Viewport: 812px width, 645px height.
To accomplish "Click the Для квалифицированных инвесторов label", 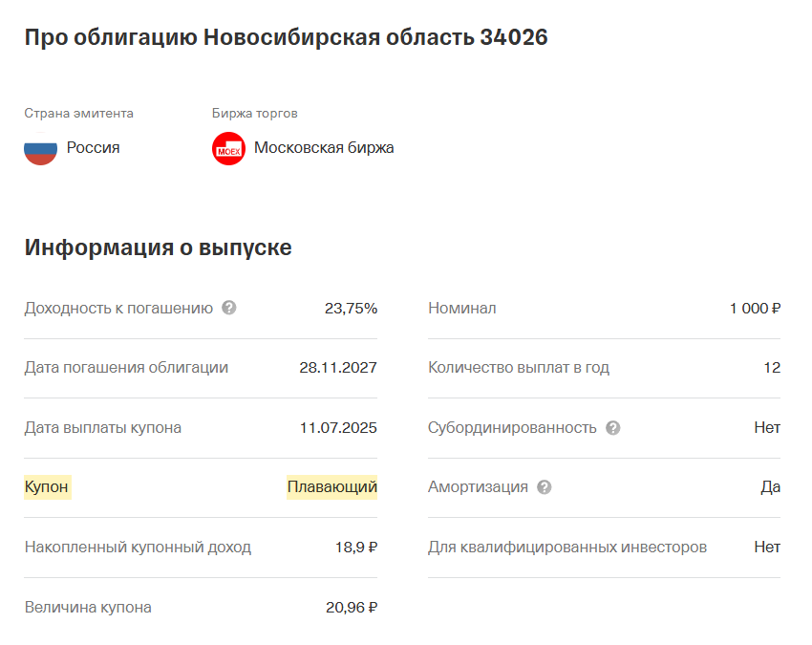I will (x=567, y=548).
